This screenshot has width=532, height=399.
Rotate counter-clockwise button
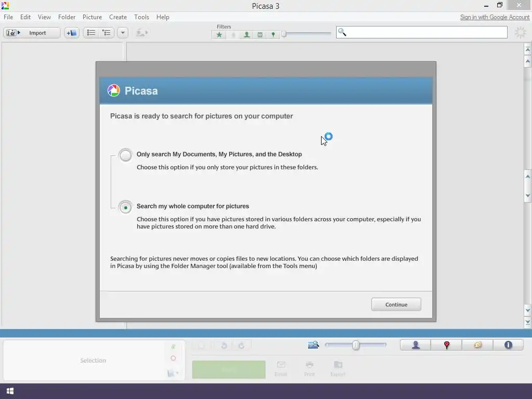(224, 345)
